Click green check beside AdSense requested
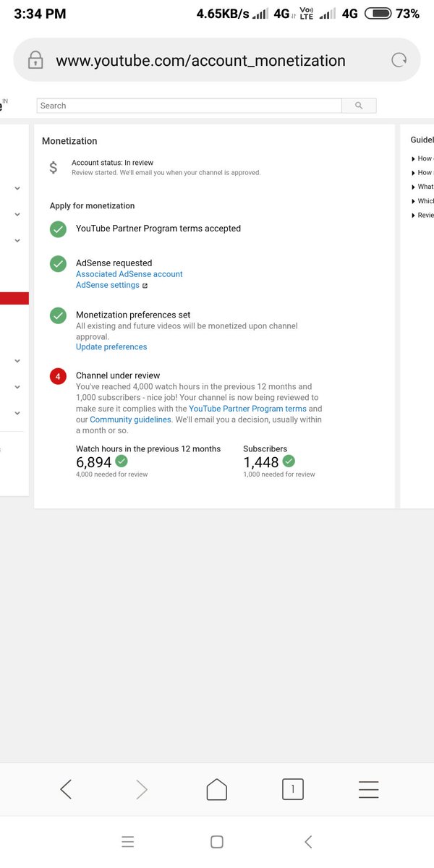434x868 pixels. 58,264
